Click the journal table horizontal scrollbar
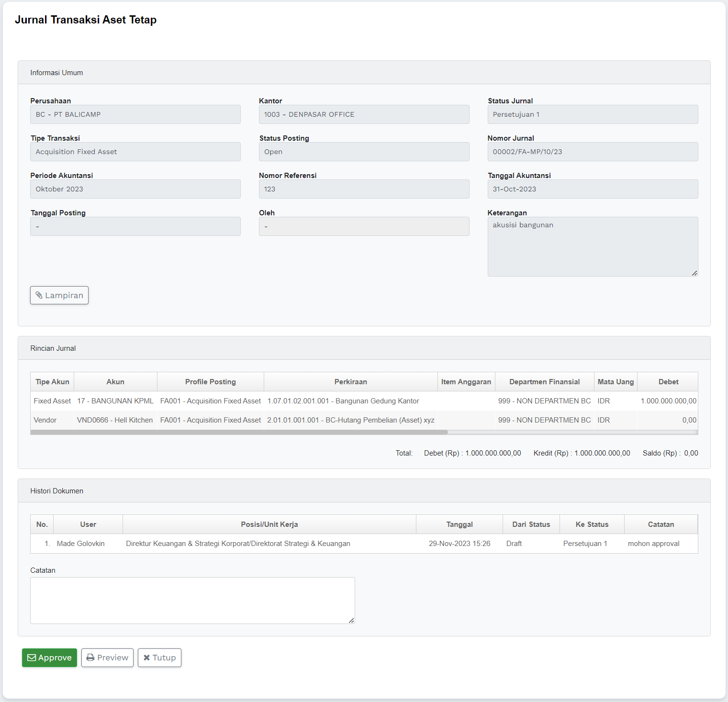The width and height of the screenshot is (728, 702). (239, 432)
